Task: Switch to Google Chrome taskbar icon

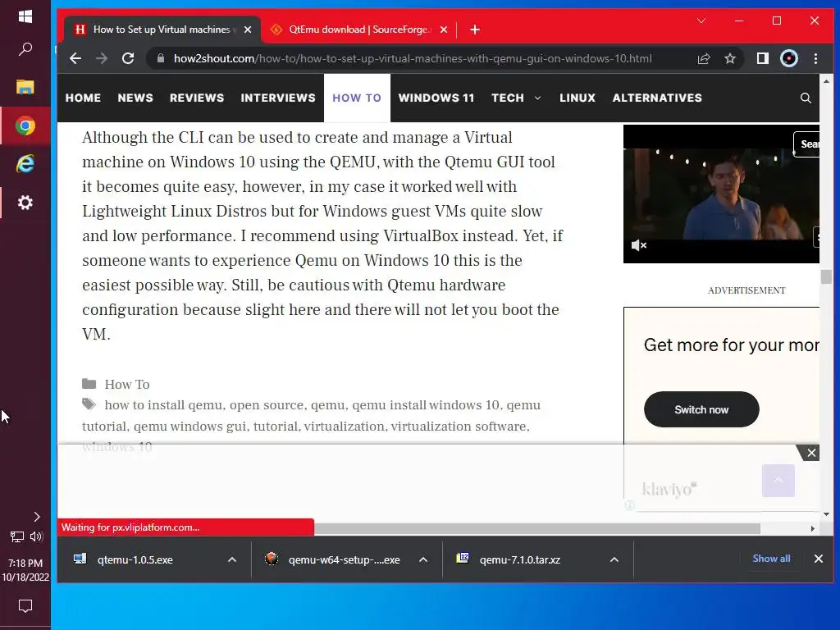Action: pos(25,126)
